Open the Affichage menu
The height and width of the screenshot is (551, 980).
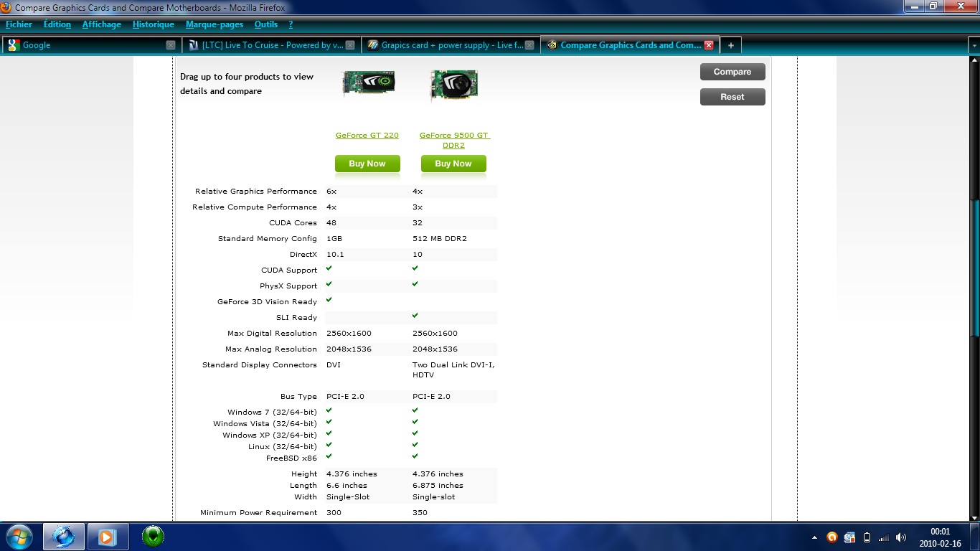pyautogui.click(x=102, y=24)
